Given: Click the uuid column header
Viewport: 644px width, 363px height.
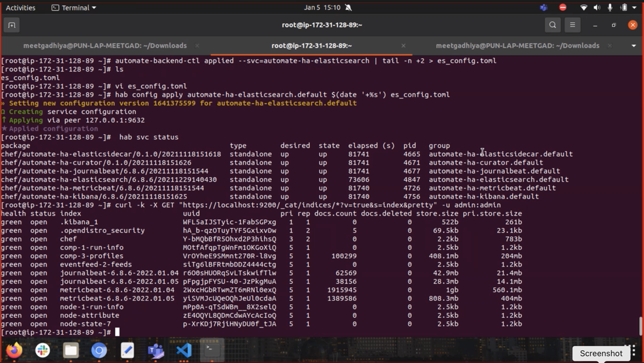Looking at the screenshot, I should (192, 214).
